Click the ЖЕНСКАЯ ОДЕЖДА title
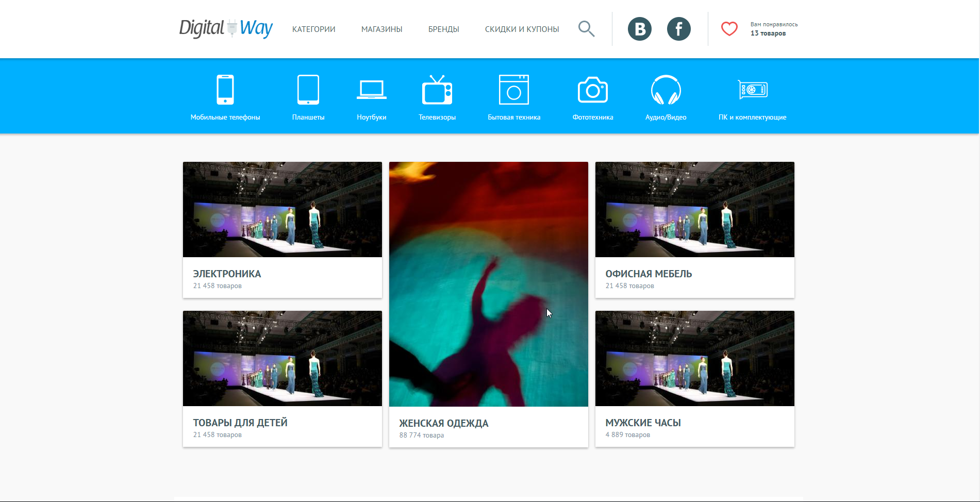 (x=444, y=423)
